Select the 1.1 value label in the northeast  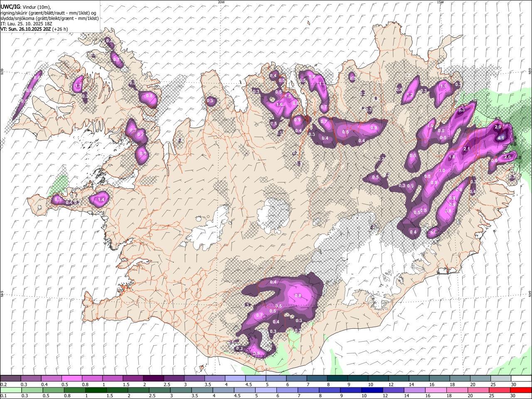[x=443, y=86]
